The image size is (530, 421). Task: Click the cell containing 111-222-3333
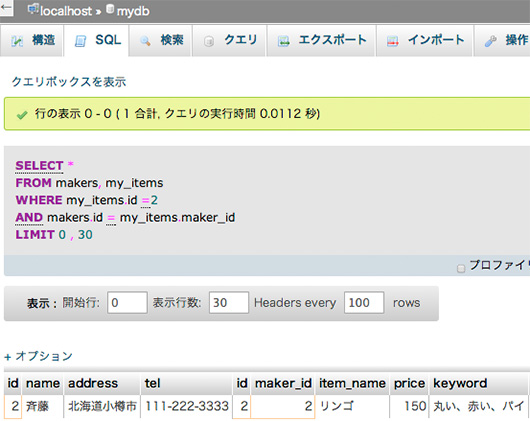(187, 406)
